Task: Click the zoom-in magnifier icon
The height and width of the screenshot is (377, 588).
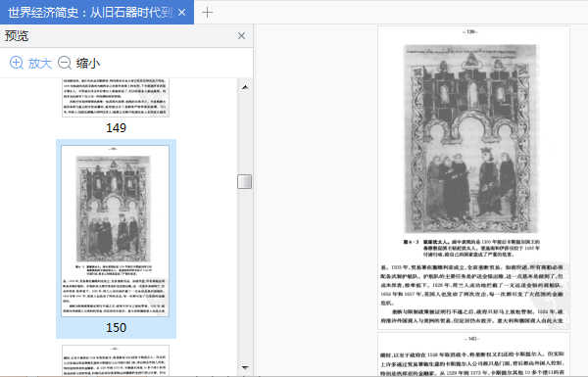Action: click(x=17, y=63)
